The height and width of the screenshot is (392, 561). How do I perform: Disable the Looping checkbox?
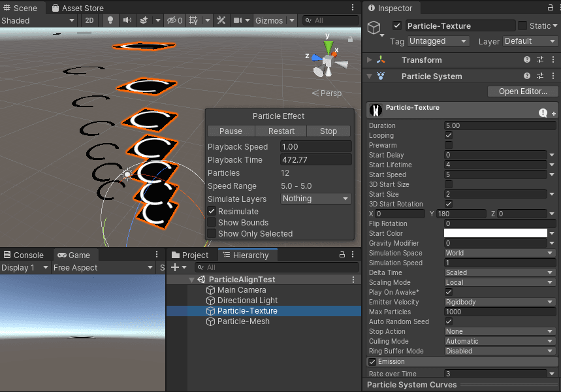click(448, 135)
